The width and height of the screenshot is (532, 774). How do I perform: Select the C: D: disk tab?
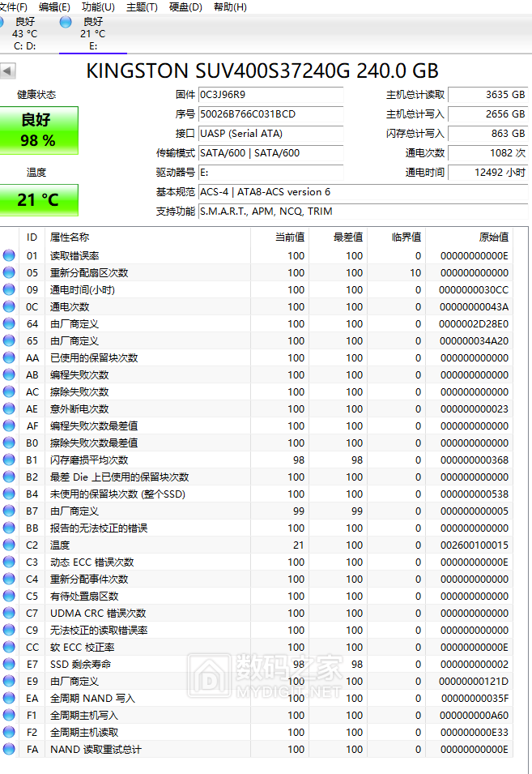pyautogui.click(x=24, y=33)
